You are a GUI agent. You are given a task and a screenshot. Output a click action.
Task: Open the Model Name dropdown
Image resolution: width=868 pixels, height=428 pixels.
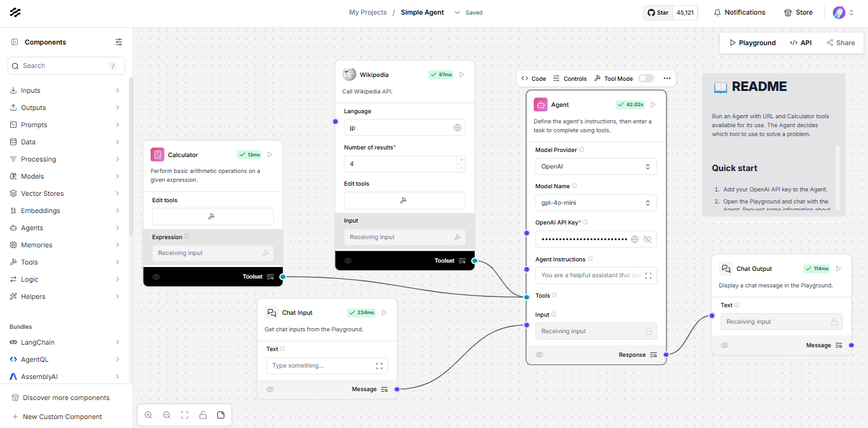[595, 203]
